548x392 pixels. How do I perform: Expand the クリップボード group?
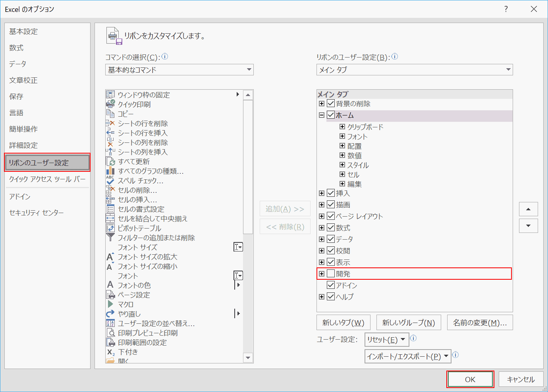(342, 127)
